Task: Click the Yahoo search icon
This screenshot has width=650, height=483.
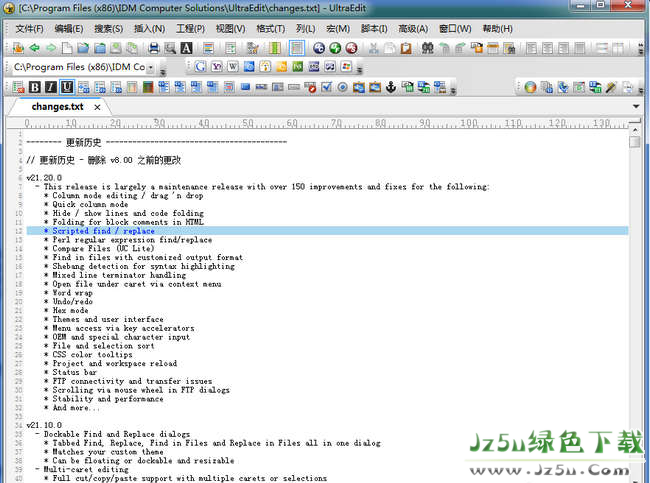Action: point(216,66)
